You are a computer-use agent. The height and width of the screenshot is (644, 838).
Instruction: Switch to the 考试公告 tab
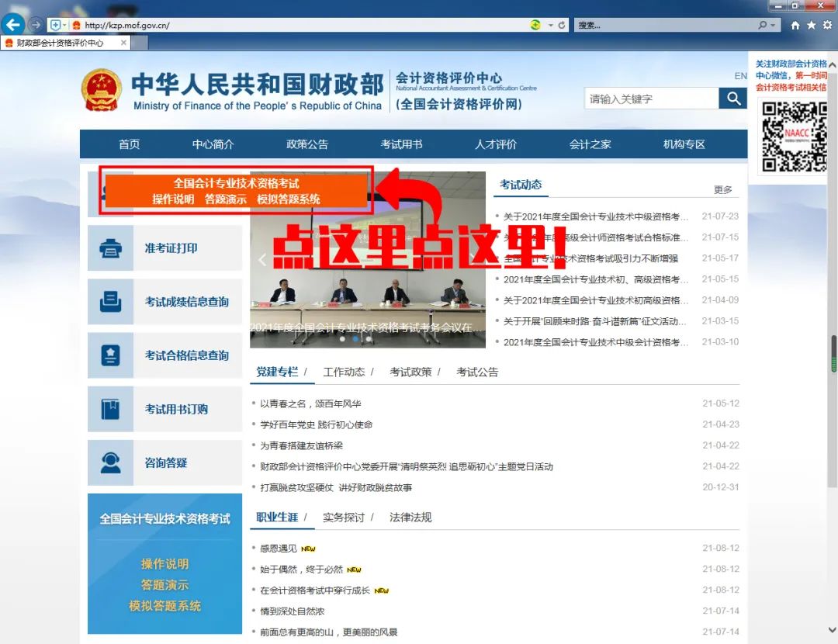pos(477,372)
